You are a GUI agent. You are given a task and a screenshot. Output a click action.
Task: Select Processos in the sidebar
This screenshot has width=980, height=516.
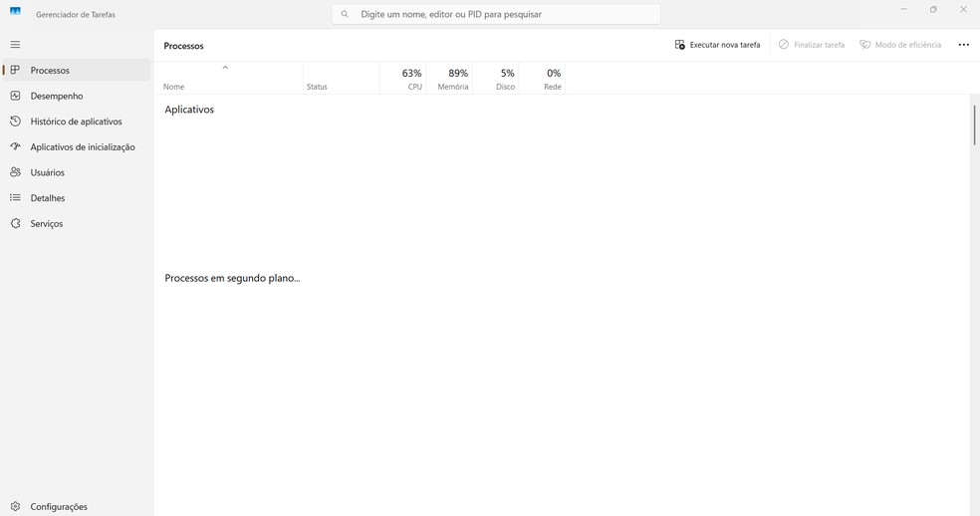point(77,70)
